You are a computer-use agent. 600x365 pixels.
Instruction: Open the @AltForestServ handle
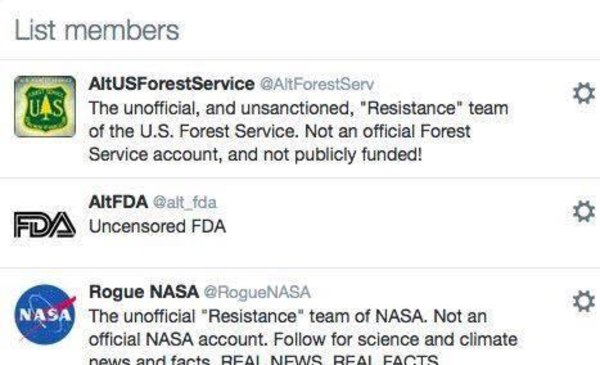point(317,84)
